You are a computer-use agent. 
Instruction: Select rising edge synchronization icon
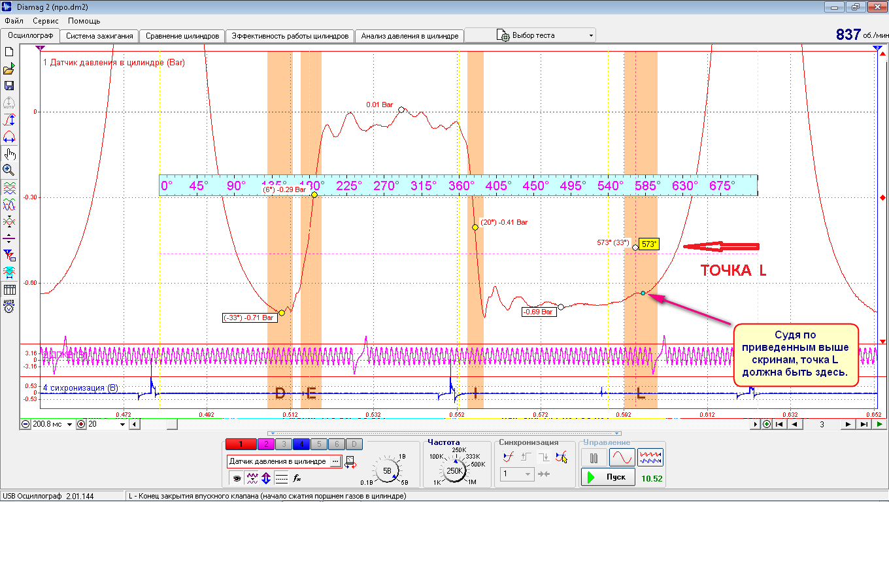point(509,457)
